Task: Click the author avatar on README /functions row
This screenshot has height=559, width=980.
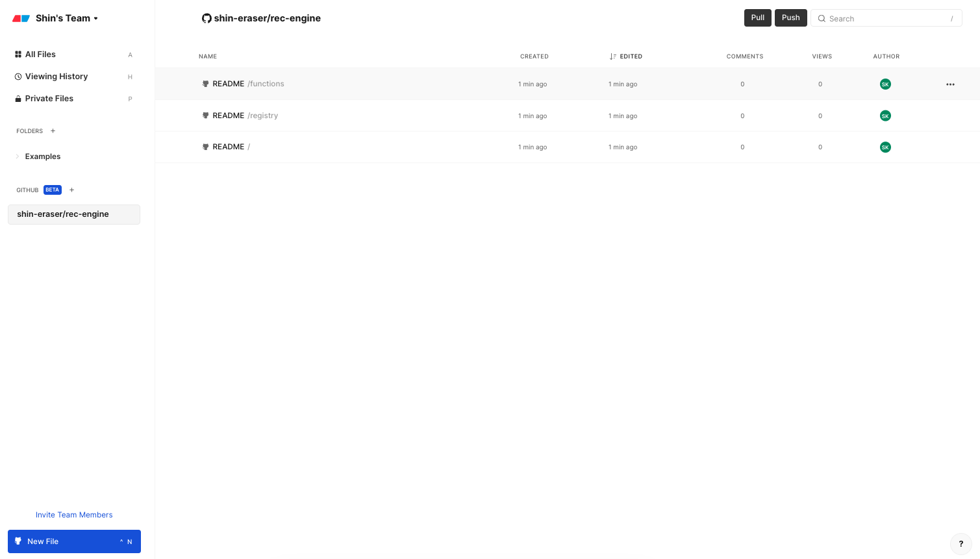Action: point(885,84)
